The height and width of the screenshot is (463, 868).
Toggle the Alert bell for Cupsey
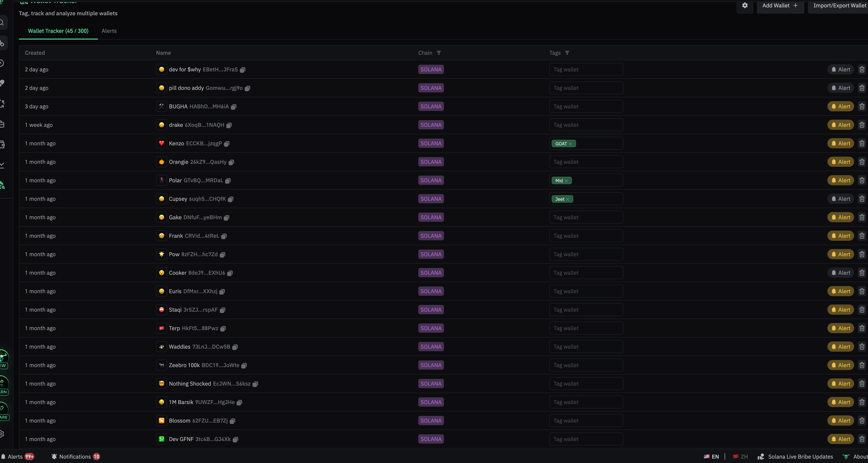click(x=840, y=198)
